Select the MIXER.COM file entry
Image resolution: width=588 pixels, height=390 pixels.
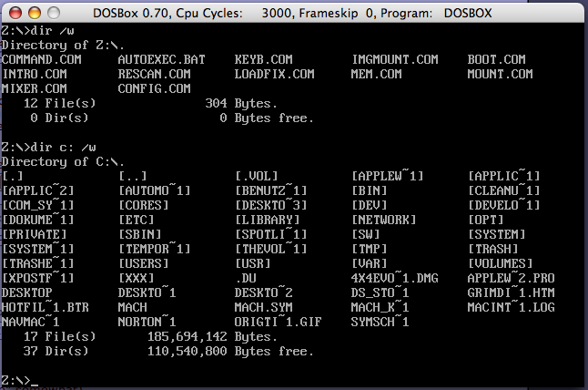coord(35,88)
